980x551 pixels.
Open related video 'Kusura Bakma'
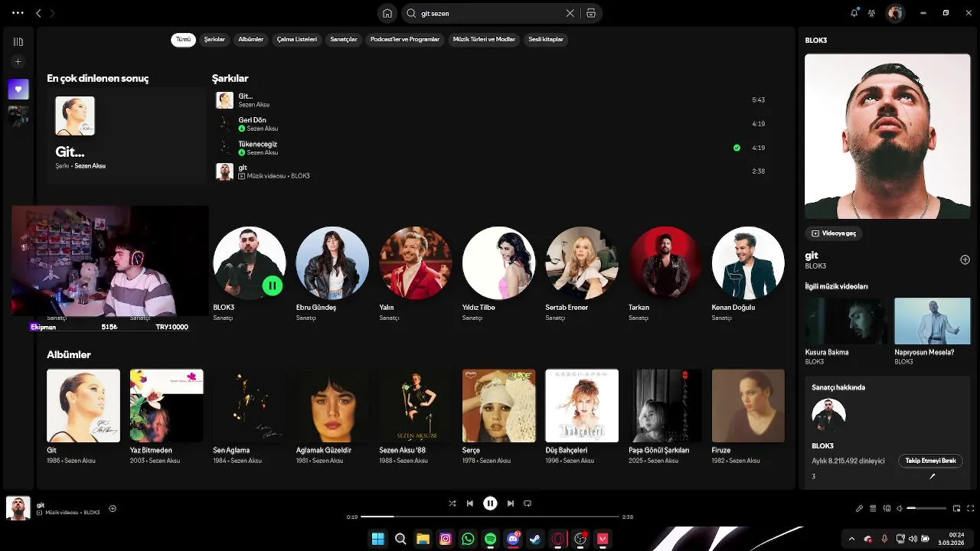[847, 331]
